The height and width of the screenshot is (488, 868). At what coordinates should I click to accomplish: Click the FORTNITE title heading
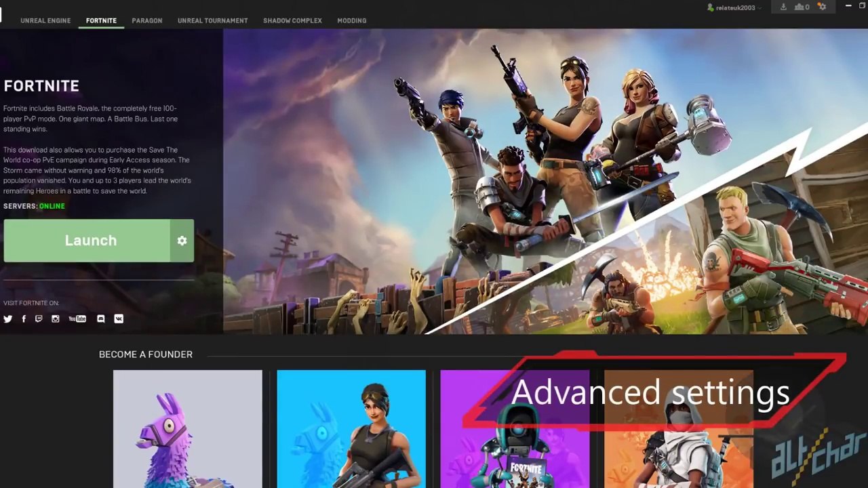(x=41, y=86)
